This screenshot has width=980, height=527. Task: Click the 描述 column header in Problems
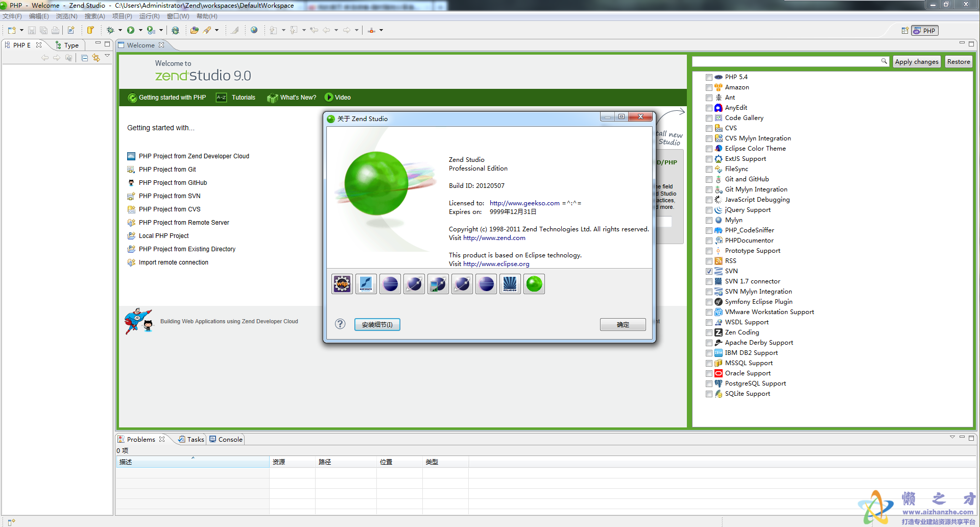(193, 462)
